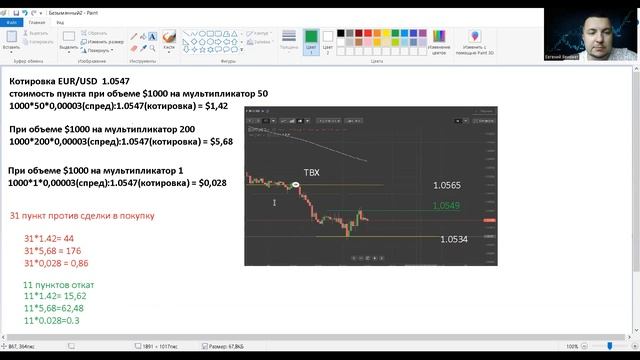Screen dimensions: 640x360
Task: Pick the yellow color swatch
Action: coord(386,33)
